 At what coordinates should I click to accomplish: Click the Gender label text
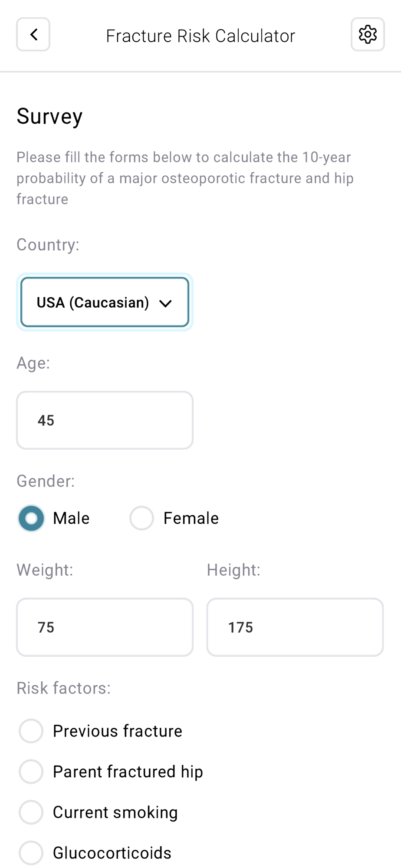coord(46,481)
